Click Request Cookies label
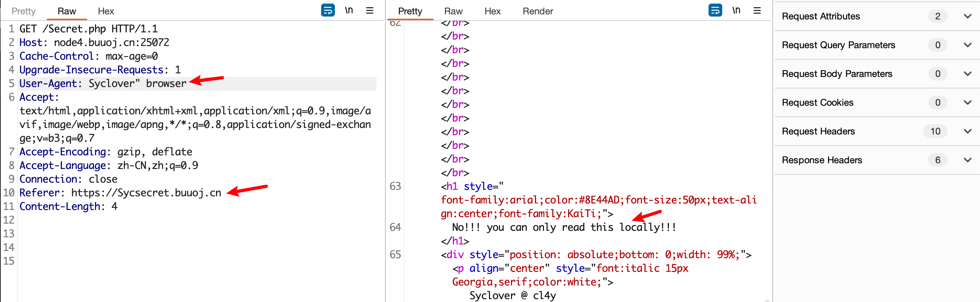 [x=818, y=102]
